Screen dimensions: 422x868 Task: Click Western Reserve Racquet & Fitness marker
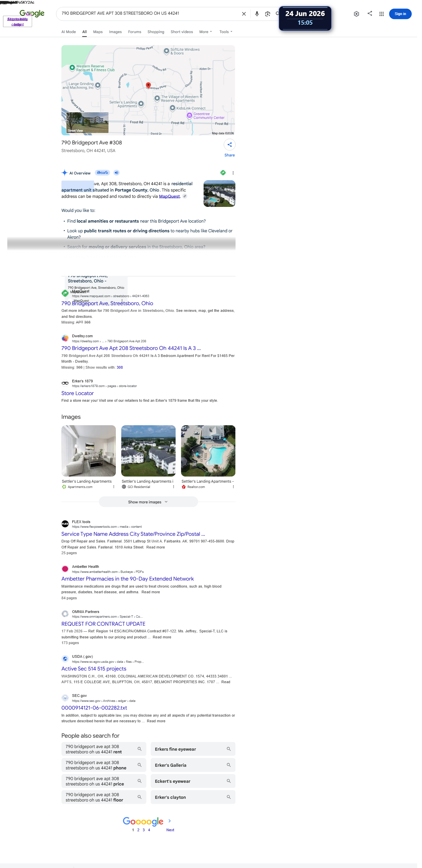coord(73,69)
